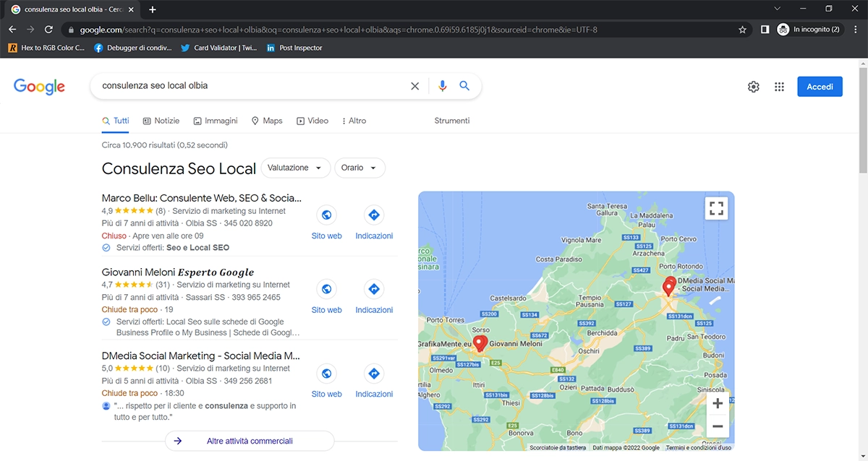Switch to the Maps tab
Screen dimensions: 868x461
267,121
